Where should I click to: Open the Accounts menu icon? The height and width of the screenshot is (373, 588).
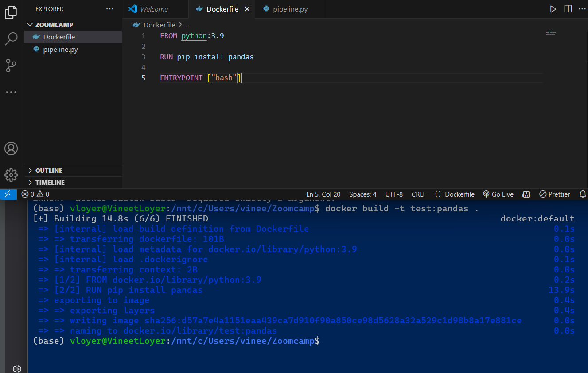[11, 148]
